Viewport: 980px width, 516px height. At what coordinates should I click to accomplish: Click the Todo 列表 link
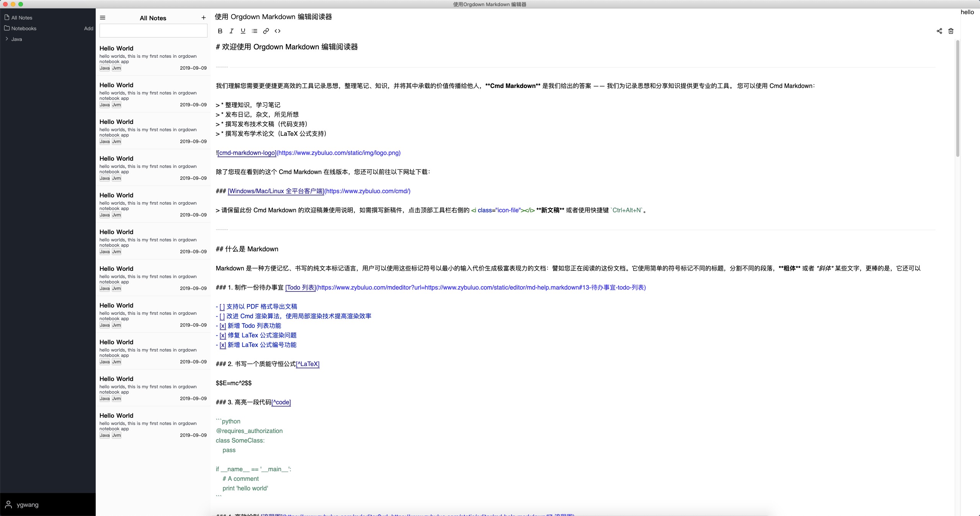301,287
